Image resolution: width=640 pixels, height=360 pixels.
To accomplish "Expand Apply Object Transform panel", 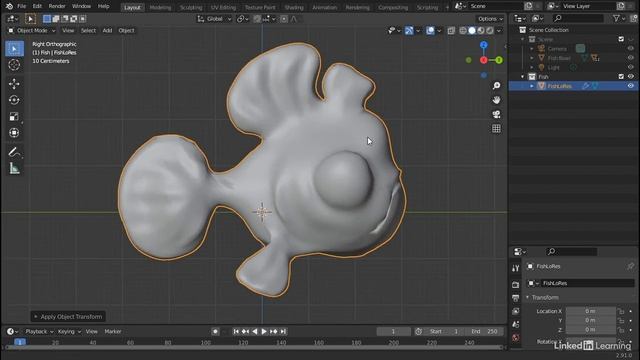I will click(68, 316).
